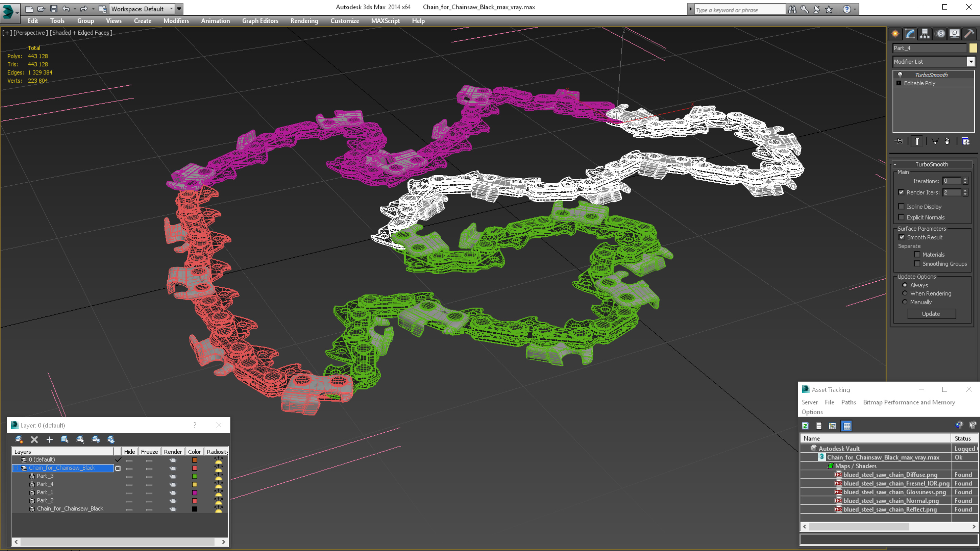Open the Workspace Default dropdown
The height and width of the screenshot is (551, 980).
pos(142,9)
